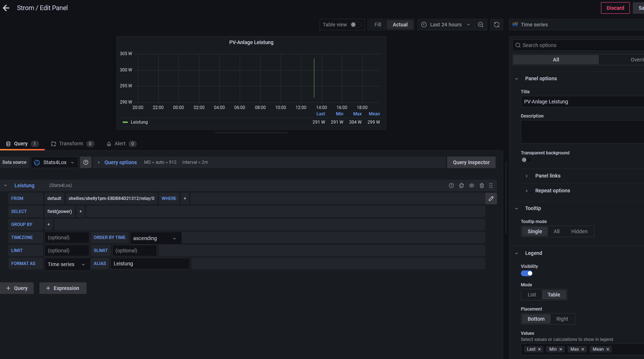Open the Last 24 hours time picker
The width and height of the screenshot is (644, 359).
pos(446,25)
